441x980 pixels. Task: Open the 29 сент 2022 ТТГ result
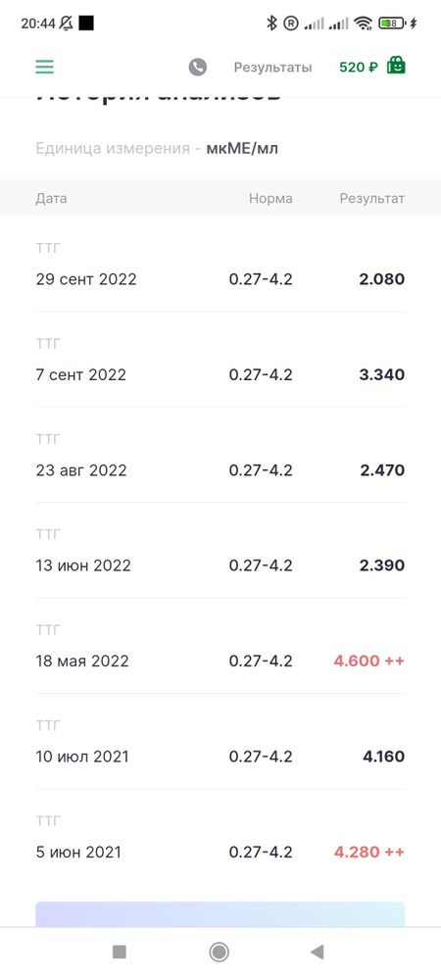pos(220,265)
